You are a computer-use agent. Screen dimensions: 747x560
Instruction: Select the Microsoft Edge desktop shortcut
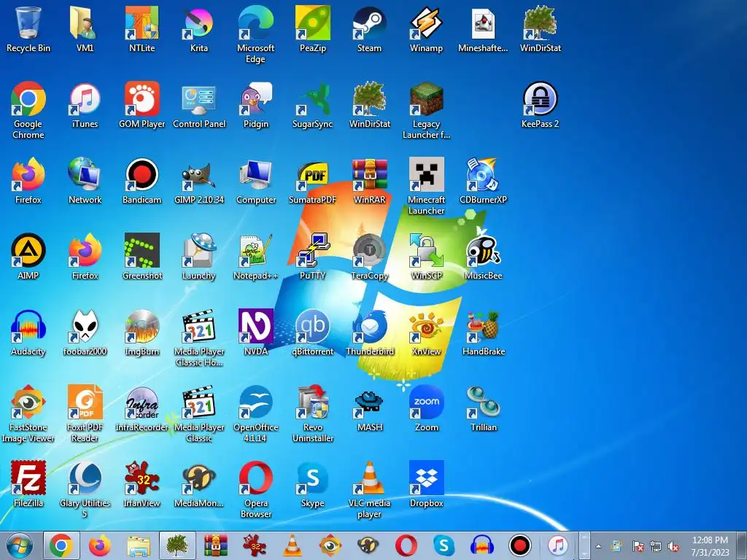pyautogui.click(x=255, y=34)
